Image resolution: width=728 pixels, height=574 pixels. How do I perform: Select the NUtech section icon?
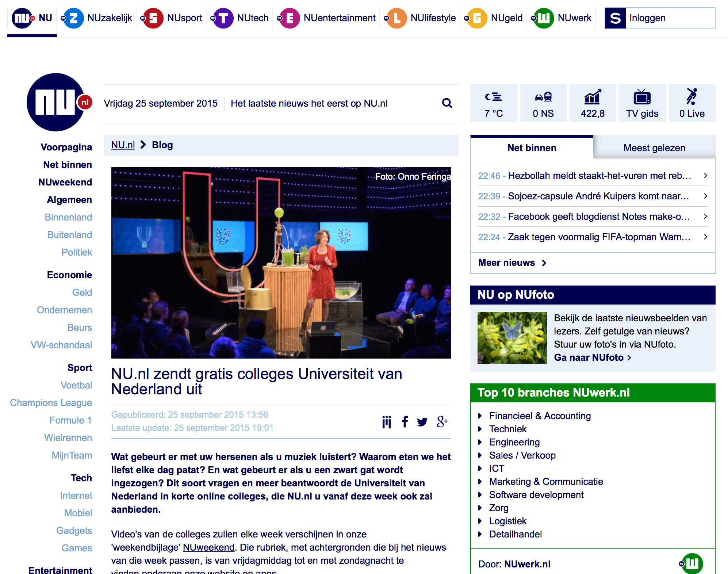pyautogui.click(x=224, y=18)
